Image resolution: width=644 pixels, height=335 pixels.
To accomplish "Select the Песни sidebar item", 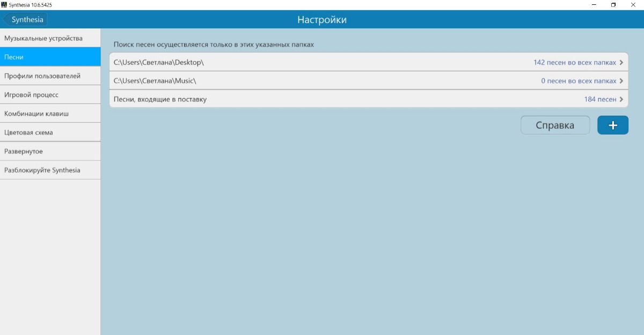I will (x=50, y=57).
